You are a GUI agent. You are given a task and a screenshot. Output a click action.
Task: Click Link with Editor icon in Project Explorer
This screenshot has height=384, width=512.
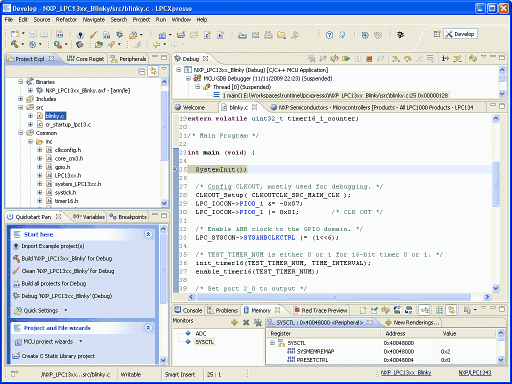coord(153,71)
